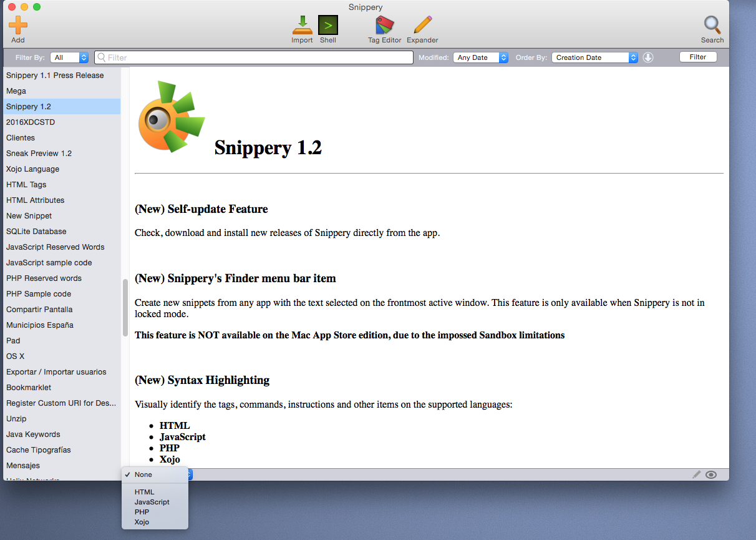The image size is (756, 540).
Task: Click the HTML bullet in supported languages
Action: tap(175, 426)
